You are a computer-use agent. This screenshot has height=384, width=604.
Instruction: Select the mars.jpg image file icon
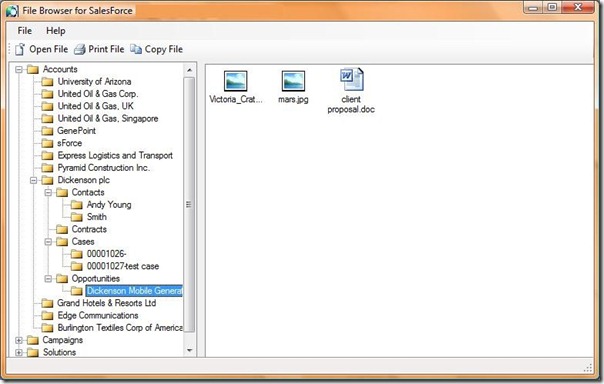click(293, 81)
